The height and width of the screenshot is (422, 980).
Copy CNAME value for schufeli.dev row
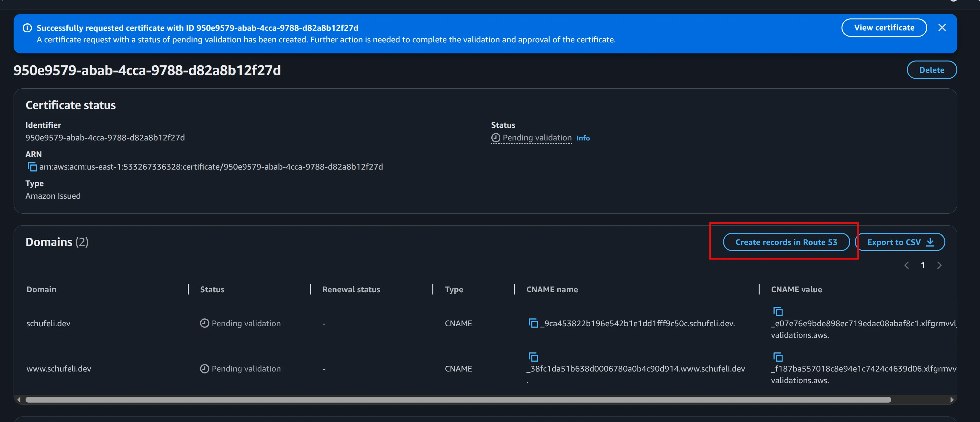pyautogui.click(x=778, y=311)
